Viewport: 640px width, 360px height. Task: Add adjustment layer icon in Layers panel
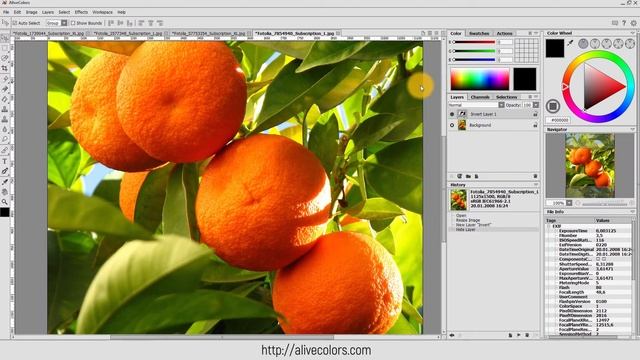460,176
